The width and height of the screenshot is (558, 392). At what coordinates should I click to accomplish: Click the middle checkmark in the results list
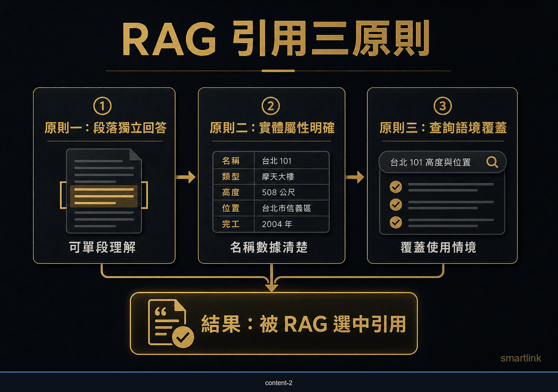click(x=396, y=204)
